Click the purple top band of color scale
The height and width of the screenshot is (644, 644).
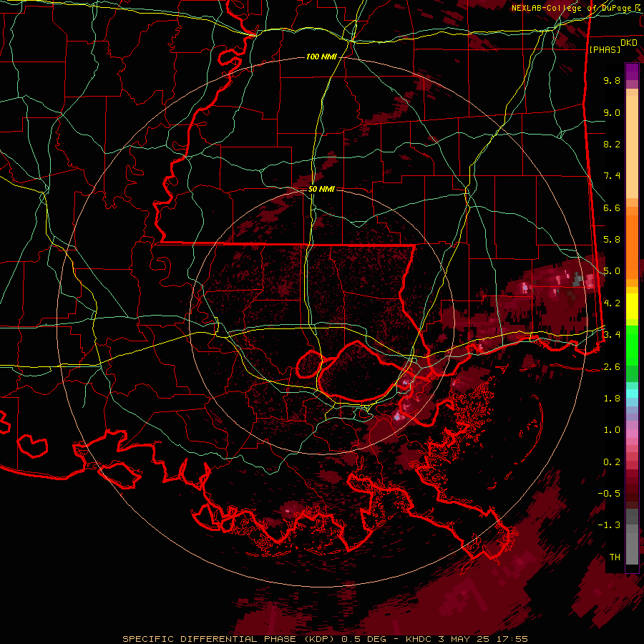click(x=632, y=72)
